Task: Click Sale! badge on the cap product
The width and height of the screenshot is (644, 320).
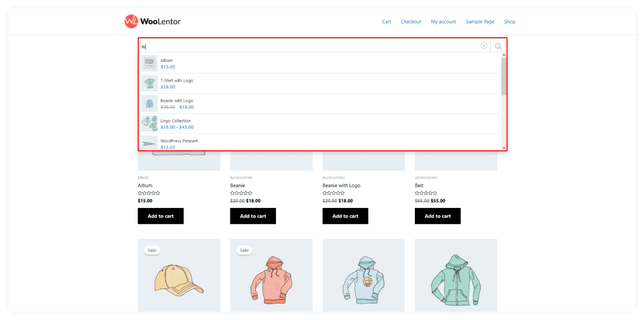Action: coord(152,250)
